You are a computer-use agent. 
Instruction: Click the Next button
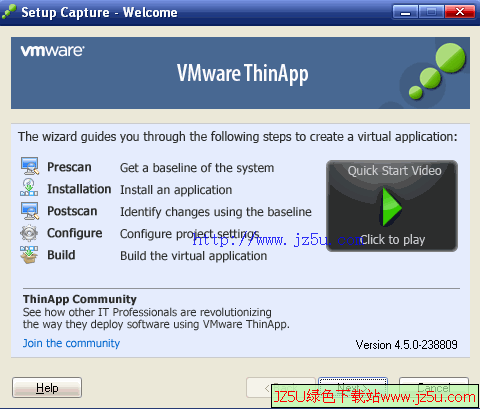point(353,388)
